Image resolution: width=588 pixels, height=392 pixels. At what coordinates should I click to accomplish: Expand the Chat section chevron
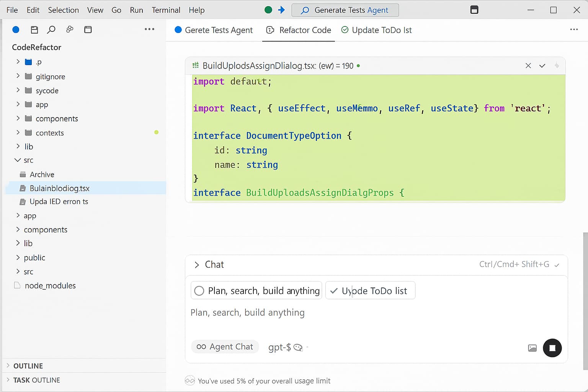197,265
